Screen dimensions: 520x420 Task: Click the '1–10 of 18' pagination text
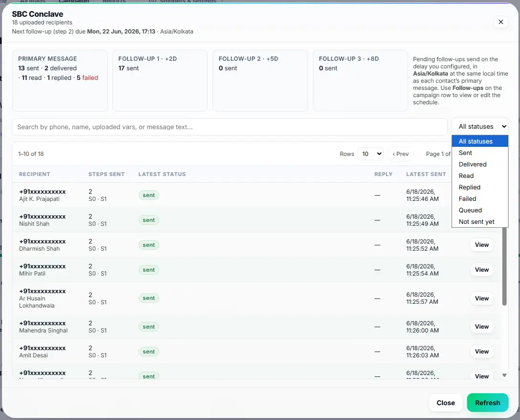click(31, 154)
